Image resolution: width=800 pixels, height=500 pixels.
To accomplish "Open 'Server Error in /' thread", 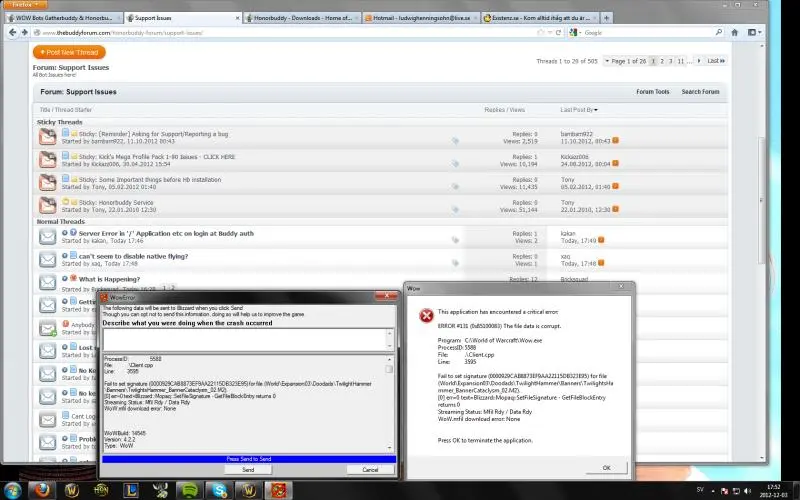I will [166, 234].
